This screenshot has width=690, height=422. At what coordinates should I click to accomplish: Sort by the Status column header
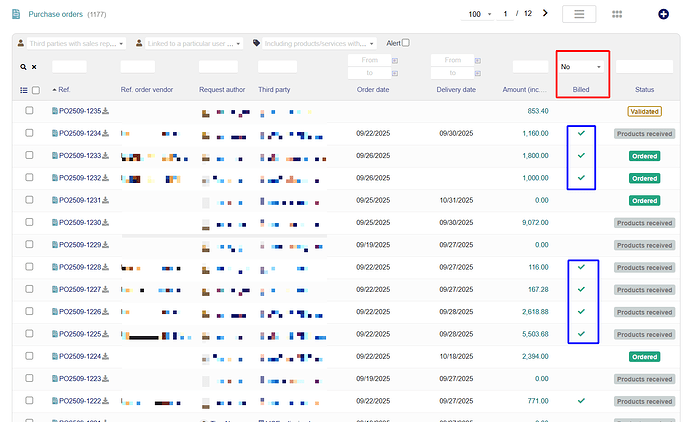644,90
